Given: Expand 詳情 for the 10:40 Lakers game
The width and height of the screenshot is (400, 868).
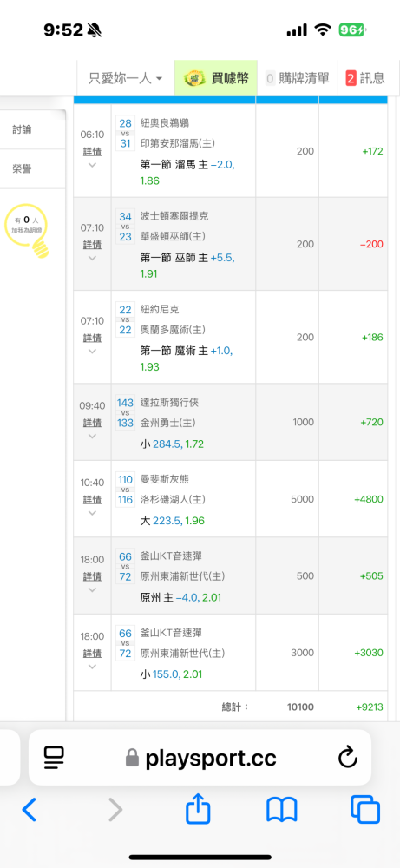Looking at the screenshot, I should click(x=92, y=499).
